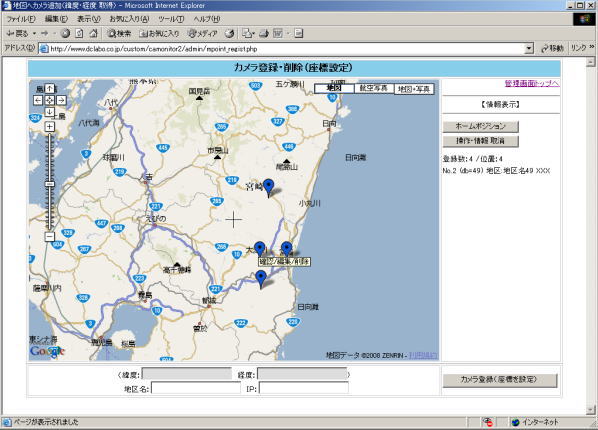This screenshot has width=598, height=430.
Task: Open the 表示(V) menu
Action: 89,19
